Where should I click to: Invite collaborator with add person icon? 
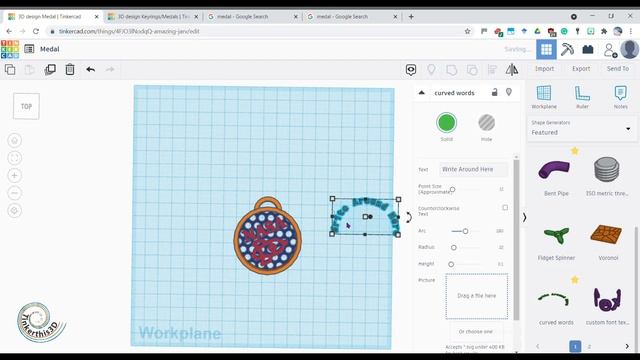point(610,50)
